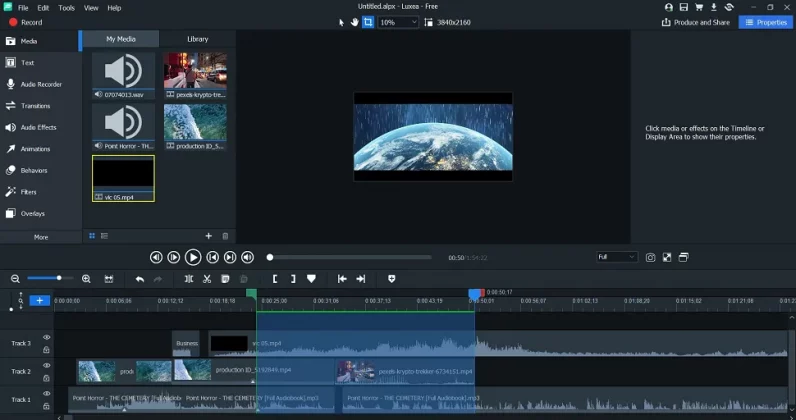Select the hand pan tool
The width and height of the screenshot is (796, 420).
pyautogui.click(x=354, y=22)
